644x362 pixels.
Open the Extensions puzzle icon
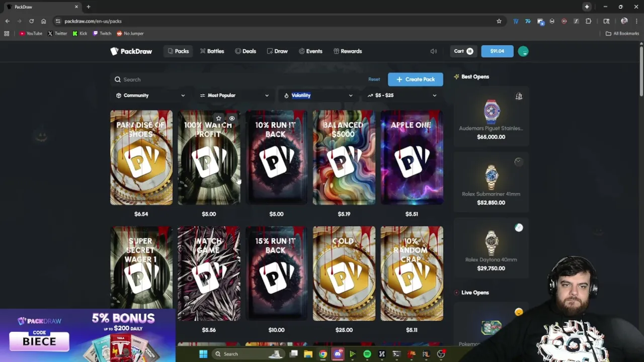[x=588, y=21]
